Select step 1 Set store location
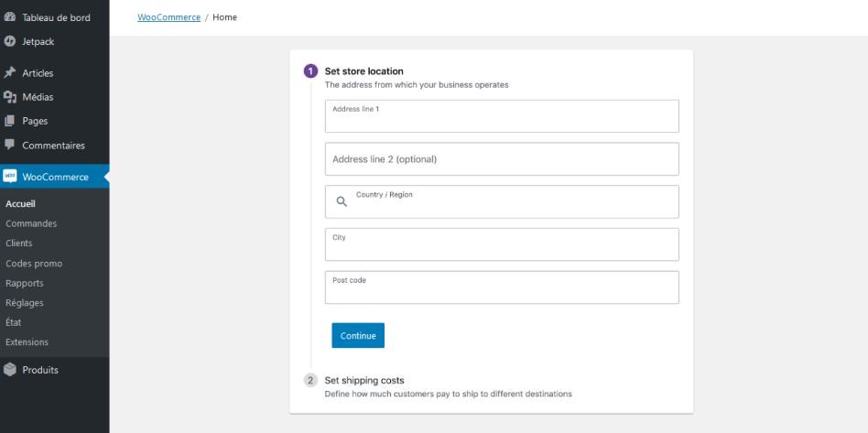This screenshot has height=433, width=868. pos(363,70)
